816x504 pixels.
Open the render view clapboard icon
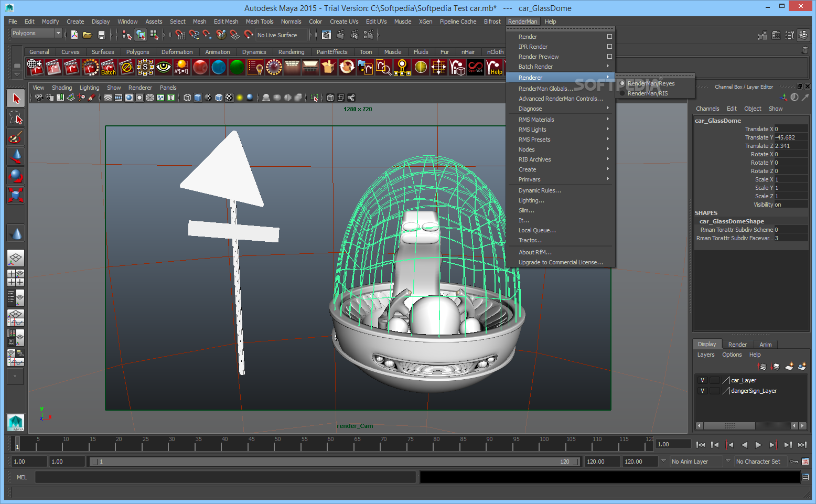(326, 35)
